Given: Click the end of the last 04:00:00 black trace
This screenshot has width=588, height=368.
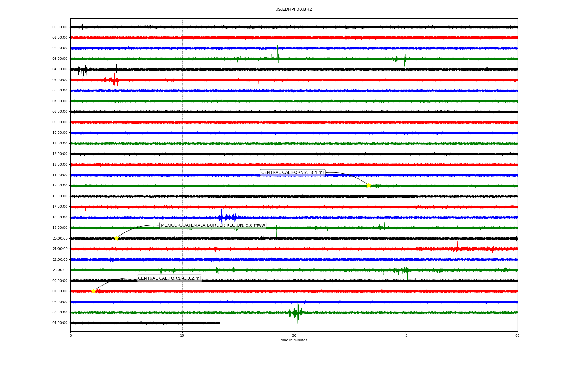Looking at the screenshot, I should [219, 323].
